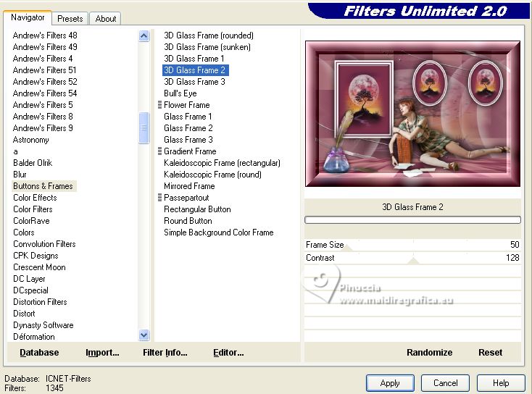This screenshot has height=394, width=532.
Task: Switch to the About tab
Action: coord(106,19)
